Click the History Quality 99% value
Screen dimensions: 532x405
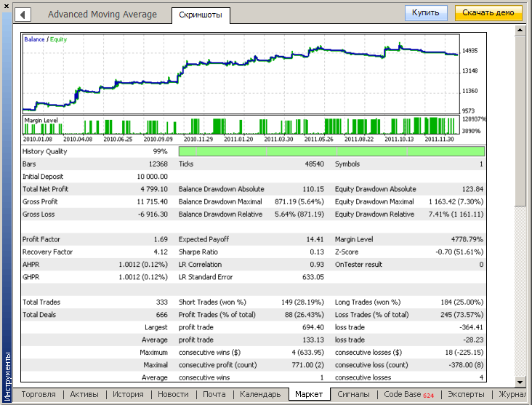point(160,151)
